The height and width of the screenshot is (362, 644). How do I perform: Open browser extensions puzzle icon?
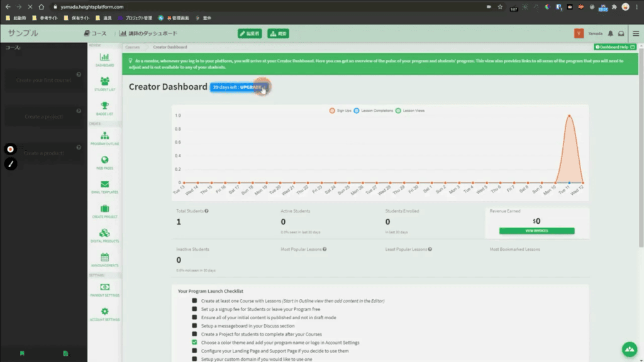pyautogui.click(x=614, y=6)
